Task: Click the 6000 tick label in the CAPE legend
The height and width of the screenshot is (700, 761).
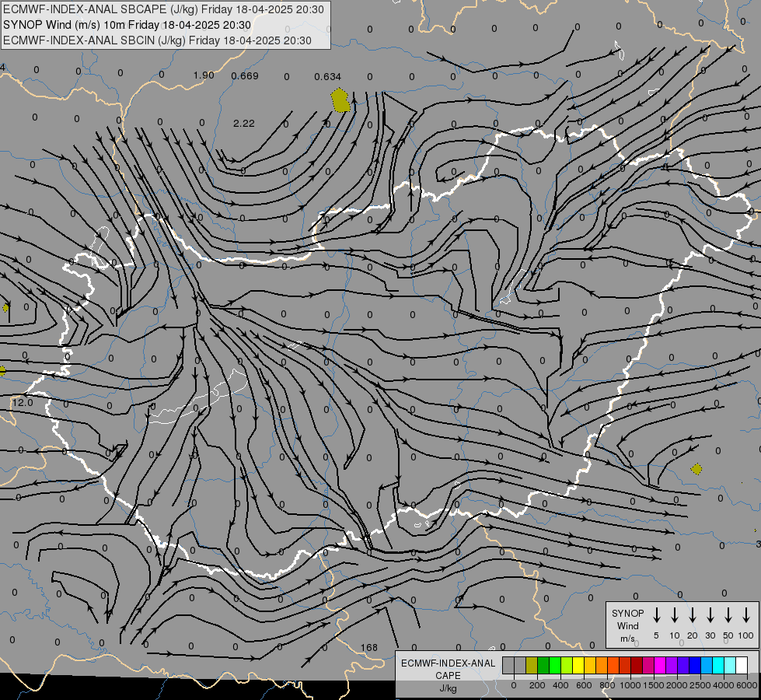Action: point(746,685)
